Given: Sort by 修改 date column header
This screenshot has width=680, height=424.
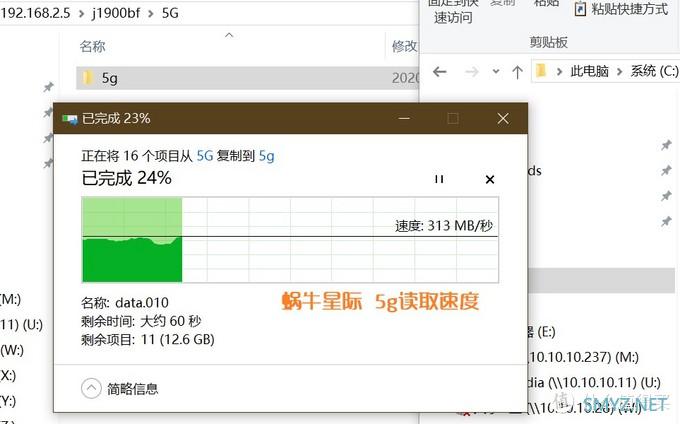Looking at the screenshot, I should (x=404, y=46).
